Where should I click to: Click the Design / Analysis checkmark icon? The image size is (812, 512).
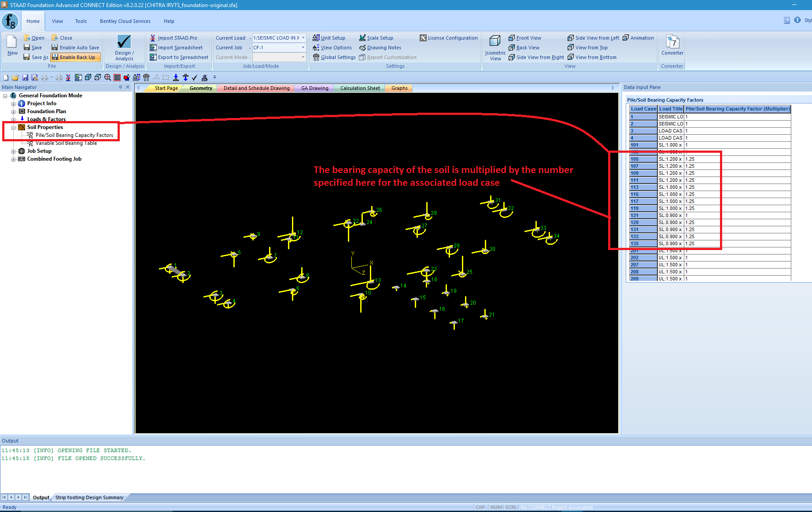[124, 42]
